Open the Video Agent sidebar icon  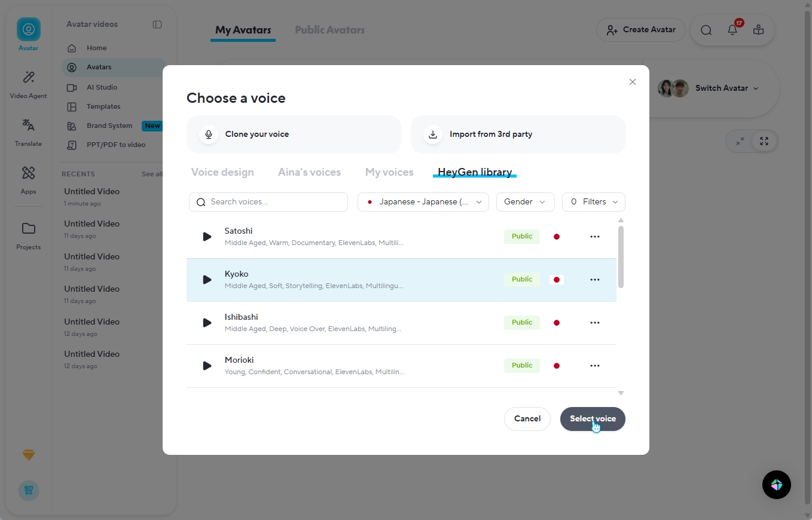tap(28, 78)
